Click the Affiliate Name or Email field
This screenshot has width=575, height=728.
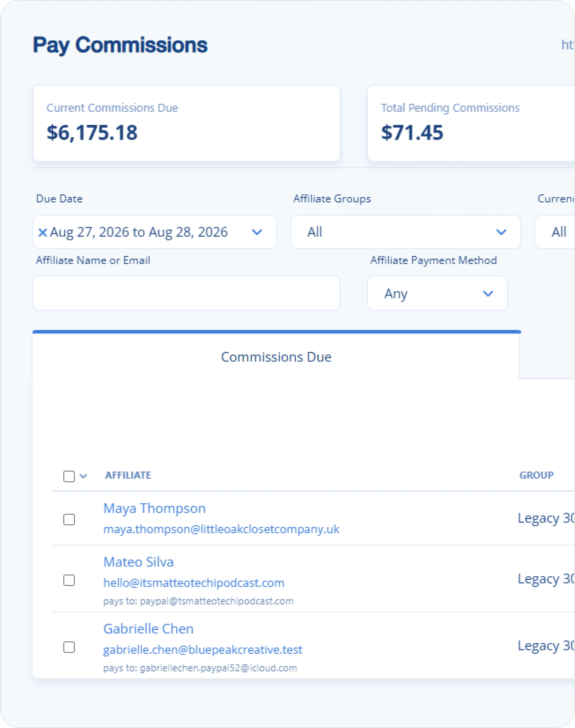[187, 293]
